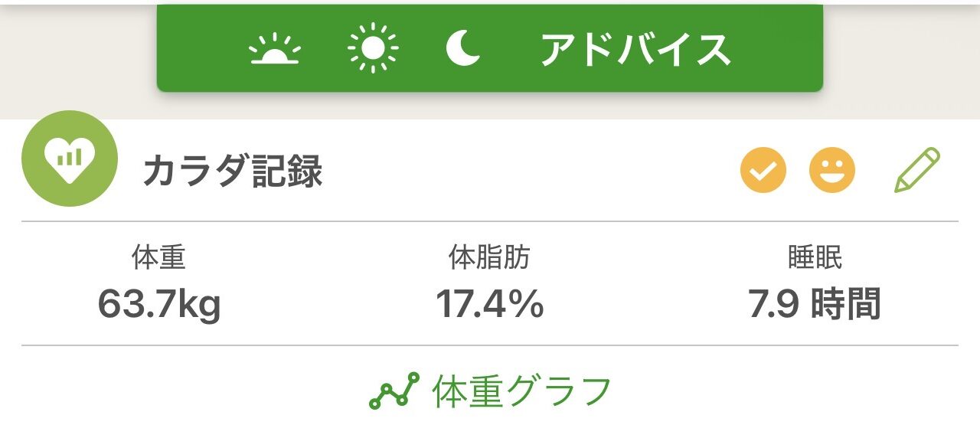Viewport: 980px width, 425px height.
Task: Tap the 17.4% body fat value
Action: [x=490, y=304]
